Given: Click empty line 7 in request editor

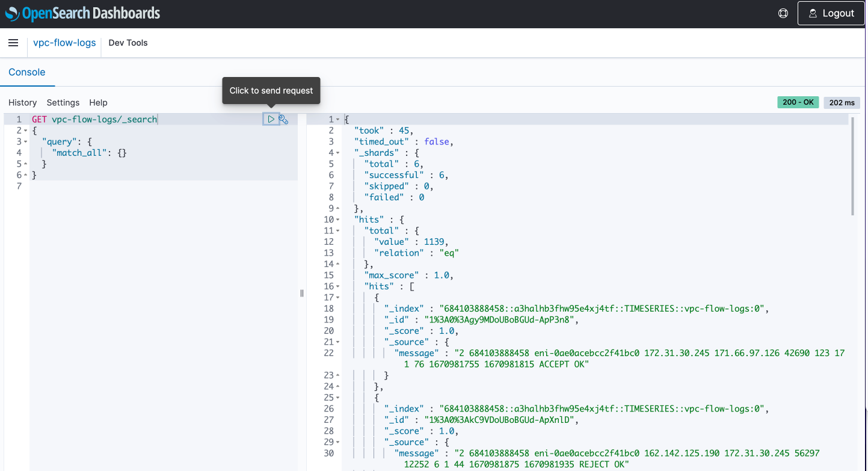Looking at the screenshot, I should [x=164, y=186].
